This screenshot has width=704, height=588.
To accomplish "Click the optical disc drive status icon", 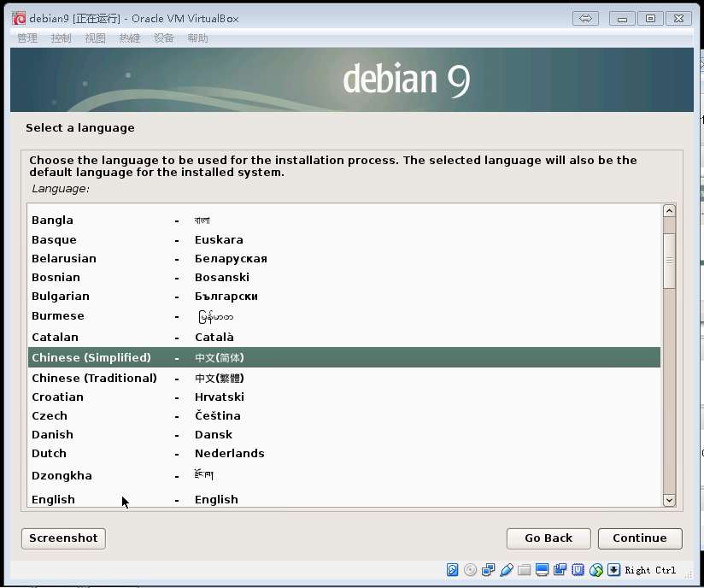I will (x=470, y=569).
